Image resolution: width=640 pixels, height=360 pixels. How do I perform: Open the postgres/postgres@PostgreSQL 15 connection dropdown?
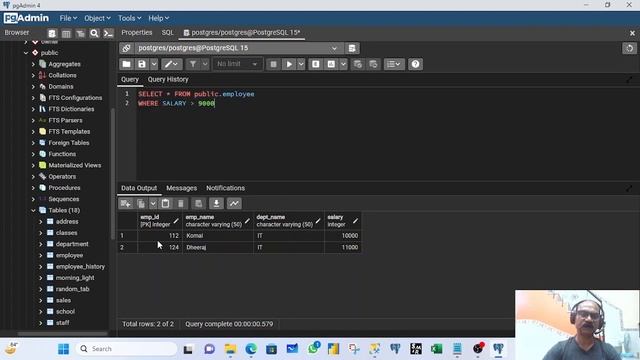238,48
